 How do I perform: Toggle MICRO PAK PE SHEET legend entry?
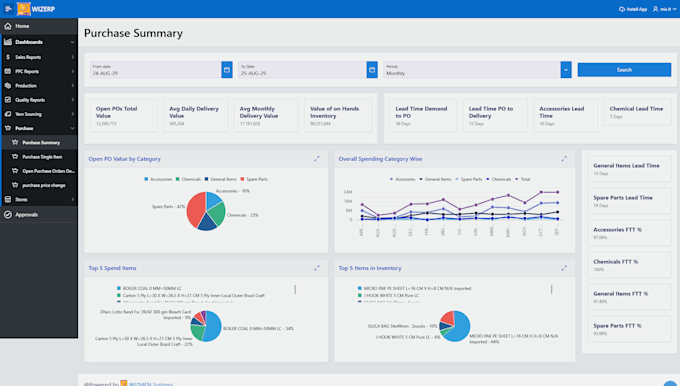pos(415,288)
